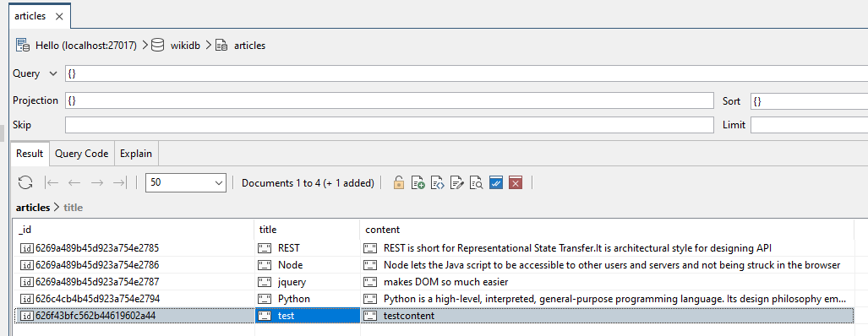Click the document JSON code view icon
Screen dimensions: 868x336
[x=437, y=183]
